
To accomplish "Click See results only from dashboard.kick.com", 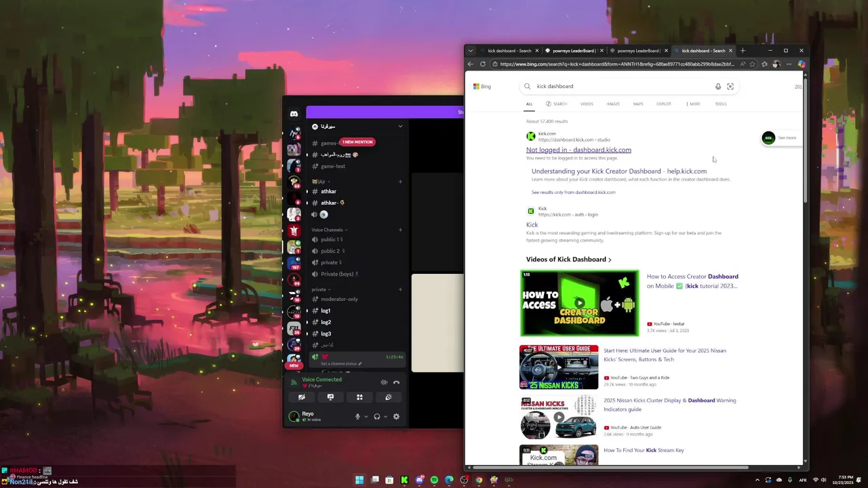I will [x=574, y=192].
